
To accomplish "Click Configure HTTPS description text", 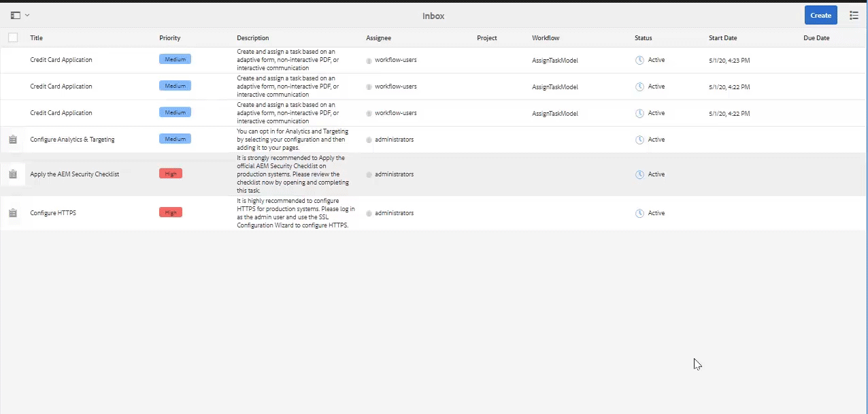I will [x=296, y=213].
